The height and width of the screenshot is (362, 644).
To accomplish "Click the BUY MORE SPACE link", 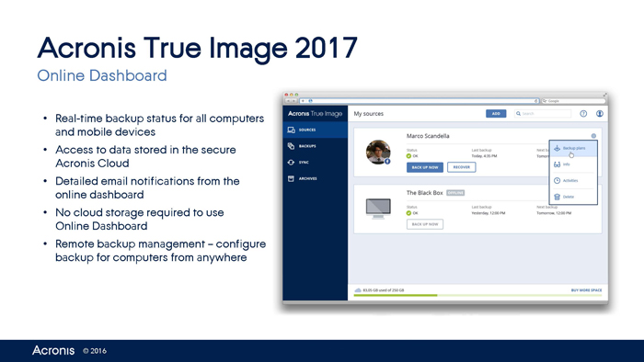I will 586,290.
